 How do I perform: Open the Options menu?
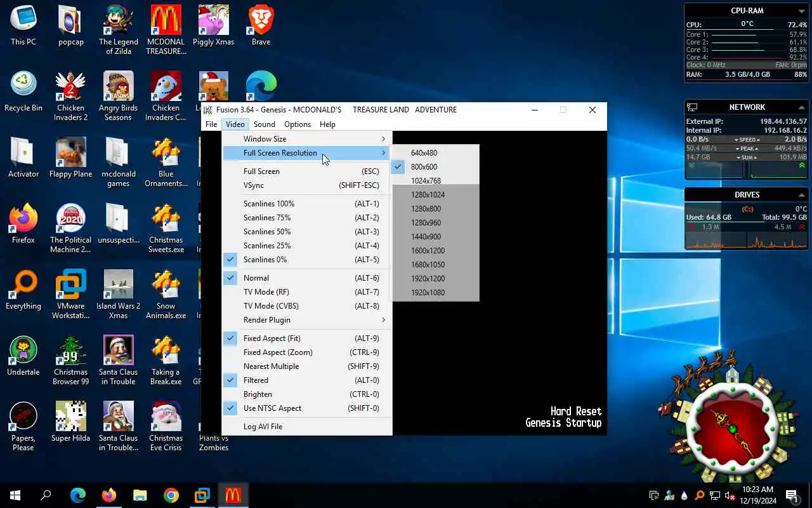tap(298, 124)
